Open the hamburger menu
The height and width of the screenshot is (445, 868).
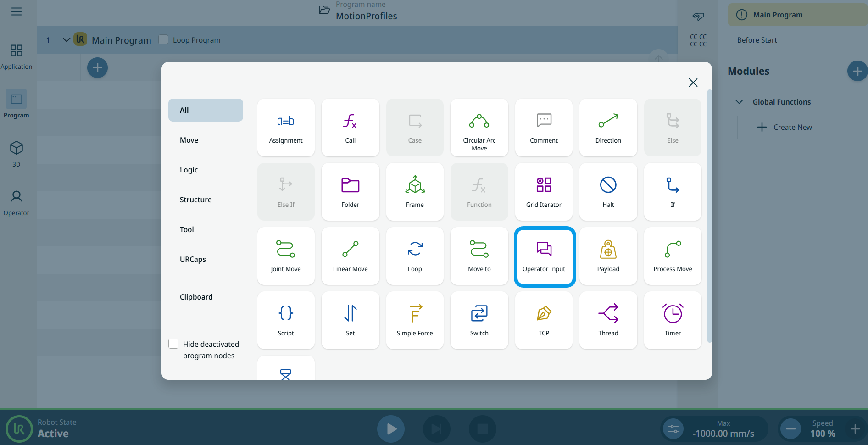(17, 11)
